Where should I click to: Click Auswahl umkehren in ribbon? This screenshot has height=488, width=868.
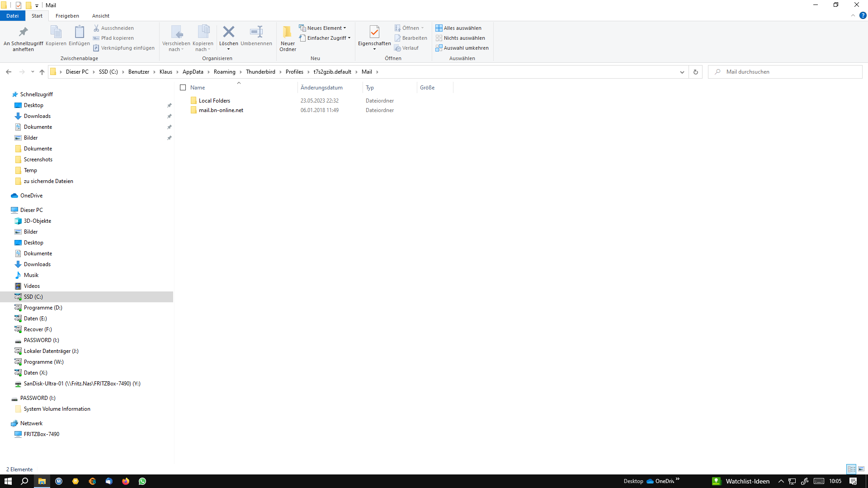pos(462,48)
